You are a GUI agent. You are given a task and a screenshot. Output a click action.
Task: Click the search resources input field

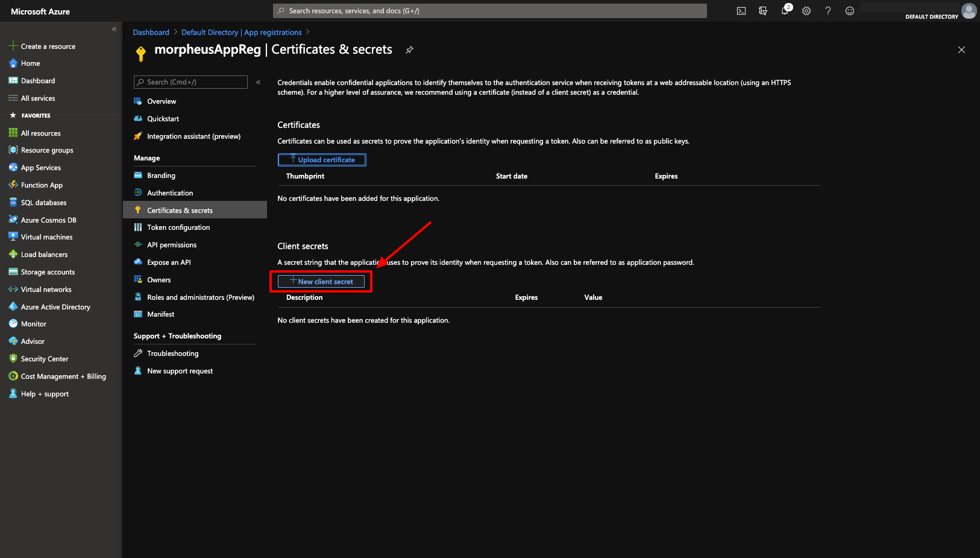(489, 10)
